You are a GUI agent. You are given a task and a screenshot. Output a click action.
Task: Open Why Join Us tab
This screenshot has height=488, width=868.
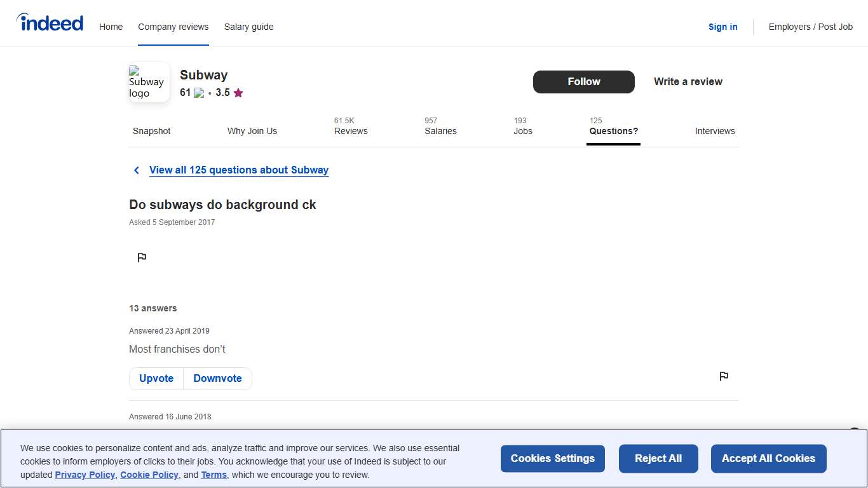tap(252, 131)
